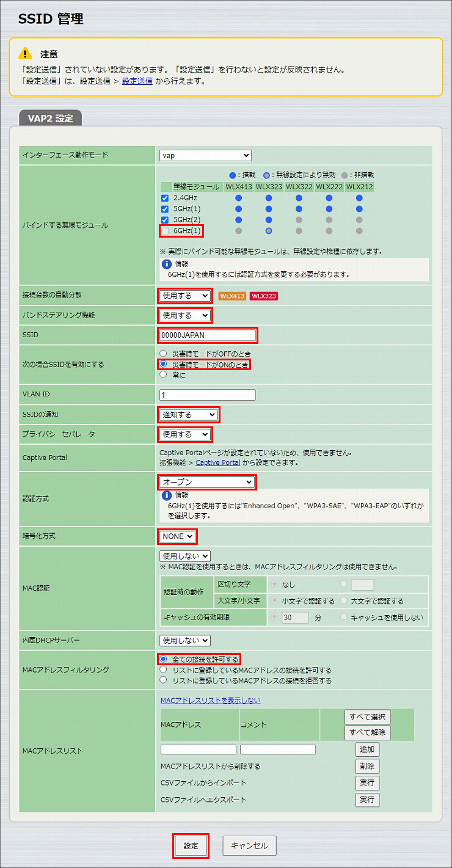Click the MACアドレス entry input field
The height and width of the screenshot is (868, 452).
(199, 749)
